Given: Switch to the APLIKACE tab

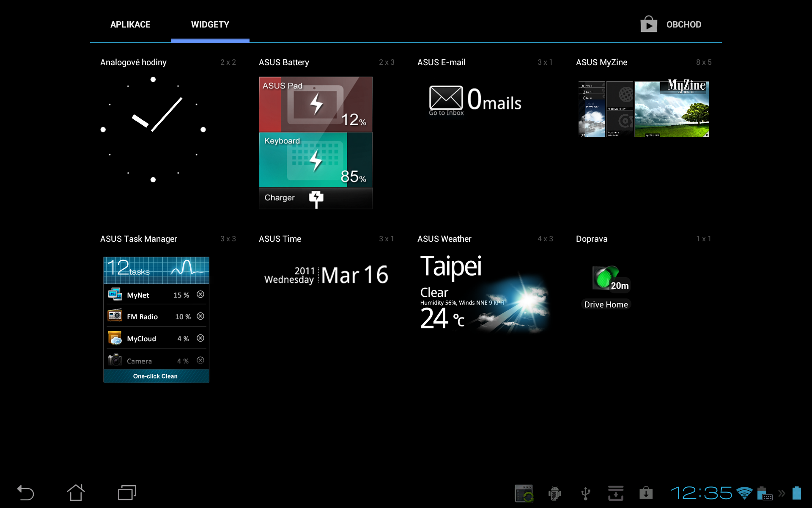Looking at the screenshot, I should pyautogui.click(x=130, y=24).
